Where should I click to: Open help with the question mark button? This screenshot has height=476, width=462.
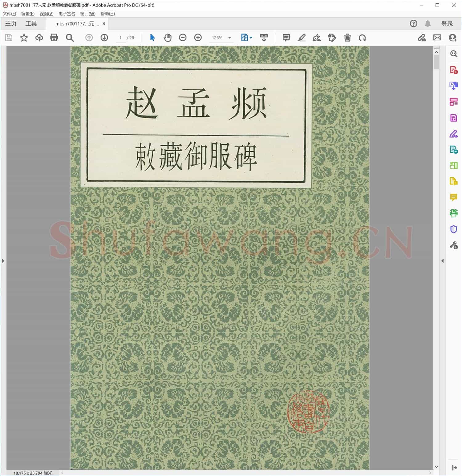[413, 23]
